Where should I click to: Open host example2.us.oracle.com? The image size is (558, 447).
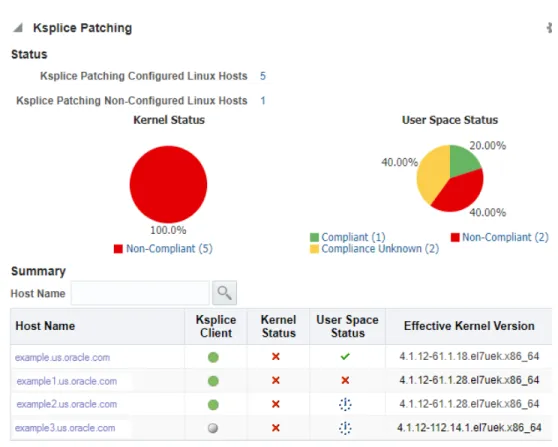67,404
